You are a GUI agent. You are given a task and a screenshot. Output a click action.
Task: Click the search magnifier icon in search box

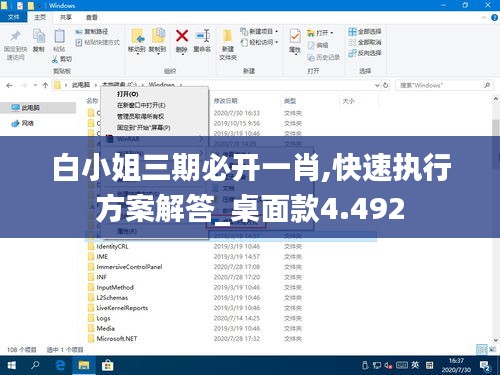[x=487, y=85]
